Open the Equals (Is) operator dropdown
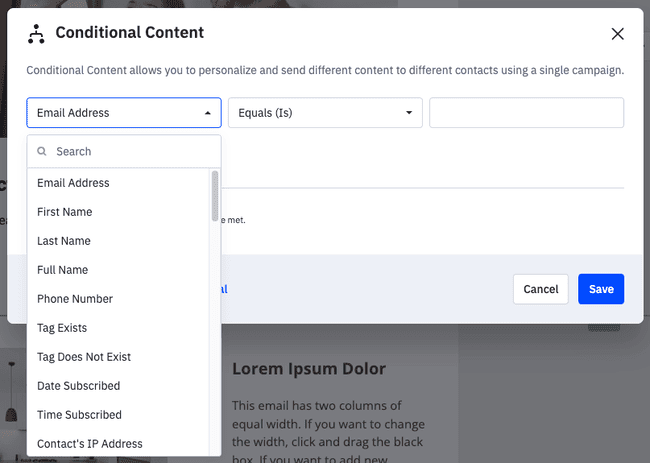 pyautogui.click(x=325, y=113)
